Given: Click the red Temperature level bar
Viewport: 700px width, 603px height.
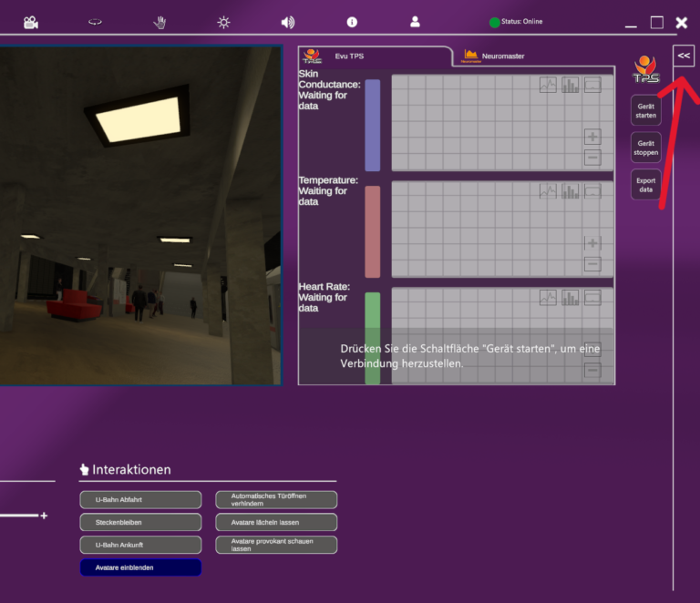Looking at the screenshot, I should (x=372, y=232).
